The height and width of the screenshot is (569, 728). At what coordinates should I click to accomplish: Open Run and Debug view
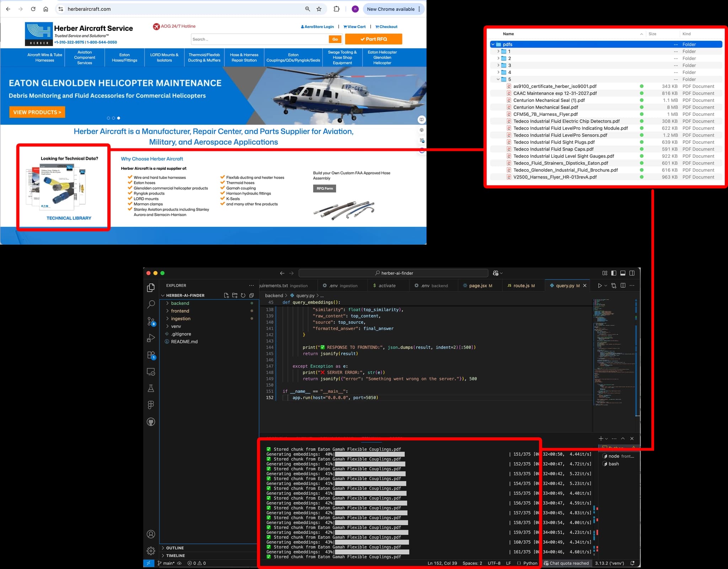point(151,338)
